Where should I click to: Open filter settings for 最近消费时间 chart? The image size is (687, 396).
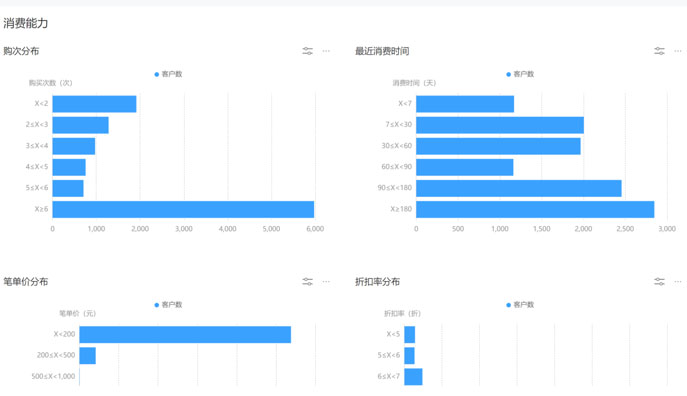pyautogui.click(x=659, y=51)
